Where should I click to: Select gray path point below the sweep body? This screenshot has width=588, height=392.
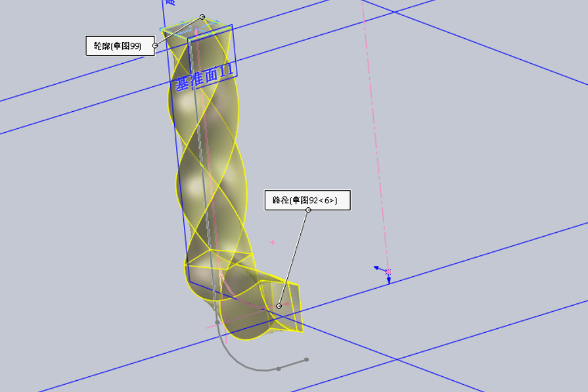[x=217, y=322]
